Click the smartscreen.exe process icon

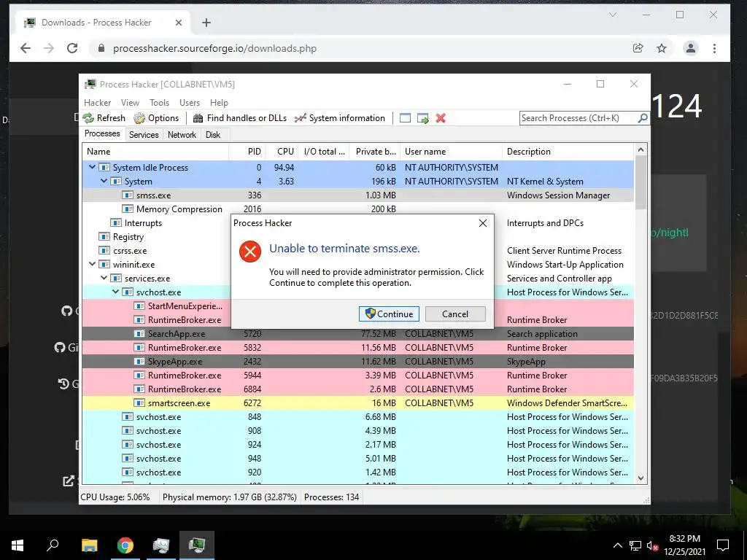tap(139, 402)
